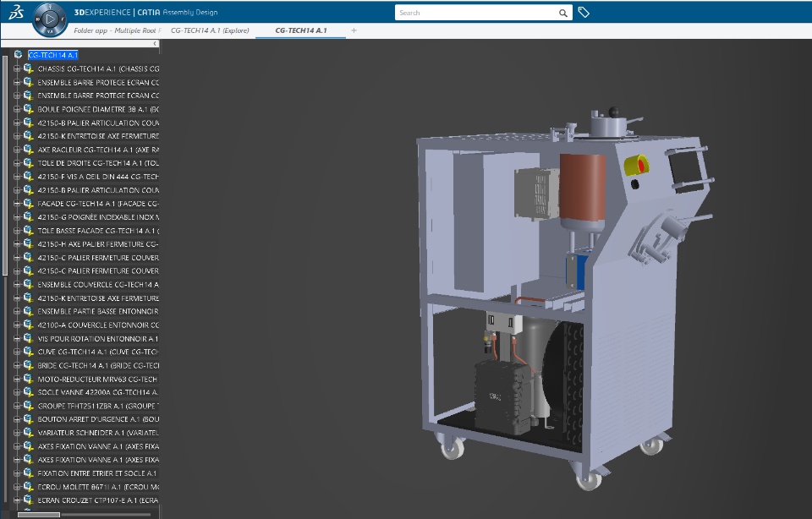Image resolution: width=812 pixels, height=519 pixels.
Task: Click the product icon for ENSEMBLE COUVERCLE
Action: click(x=29, y=283)
